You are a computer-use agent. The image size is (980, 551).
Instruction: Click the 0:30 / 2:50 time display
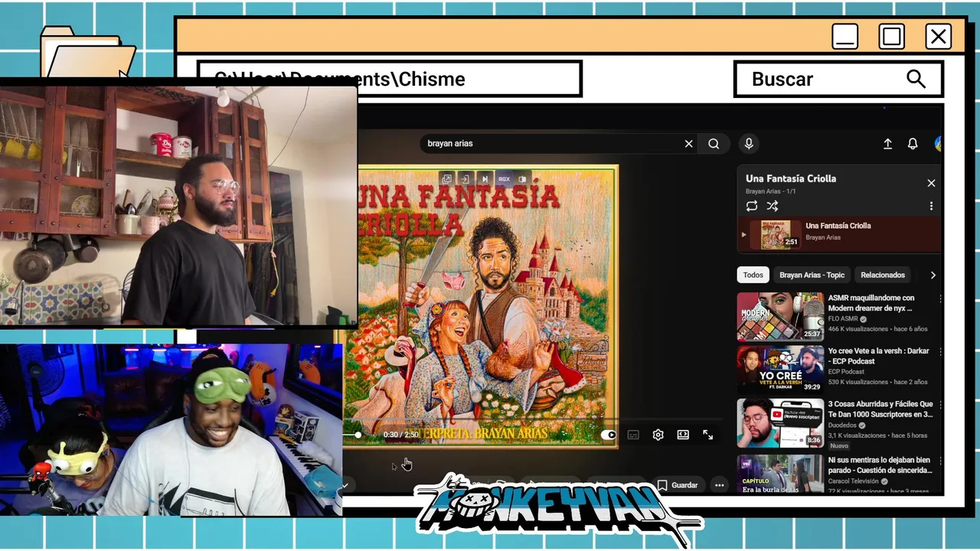point(401,435)
